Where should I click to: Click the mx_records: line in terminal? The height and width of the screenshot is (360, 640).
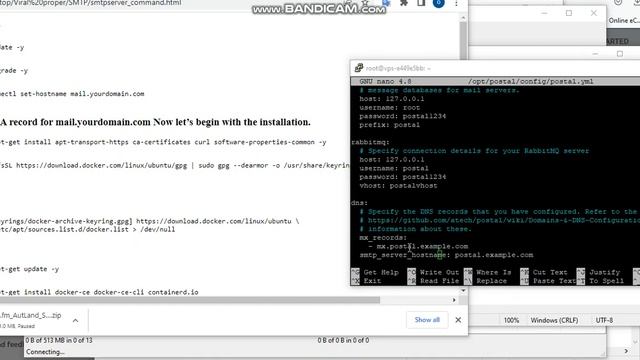(383, 238)
